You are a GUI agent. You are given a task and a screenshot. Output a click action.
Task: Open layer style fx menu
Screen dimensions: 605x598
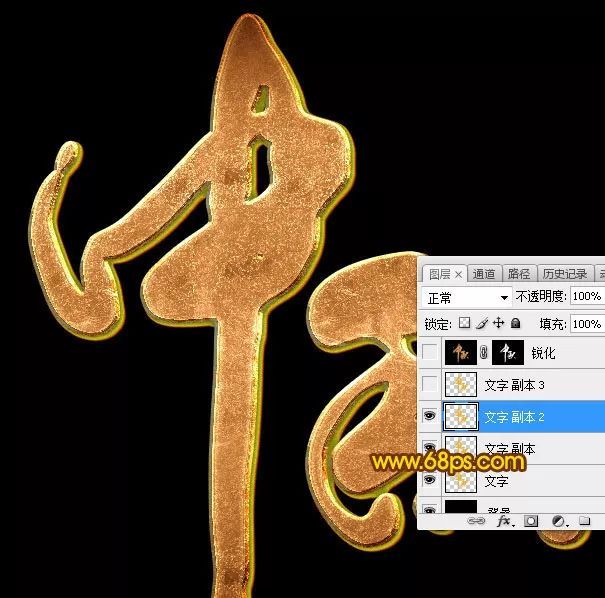tap(505, 521)
